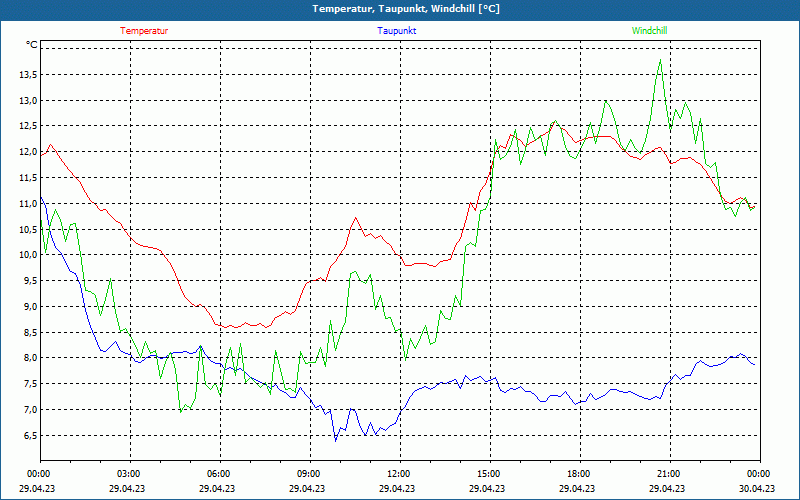Image resolution: width=800 pixels, height=500 pixels.
Task: Click the '09:00' time label on the x-axis
Action: (x=308, y=474)
